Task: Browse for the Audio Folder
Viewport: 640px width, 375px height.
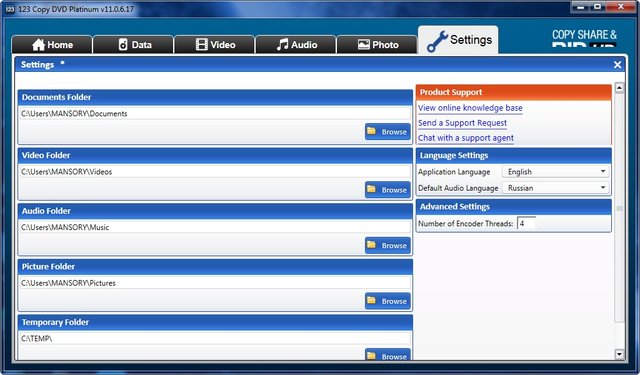Action: point(388,245)
